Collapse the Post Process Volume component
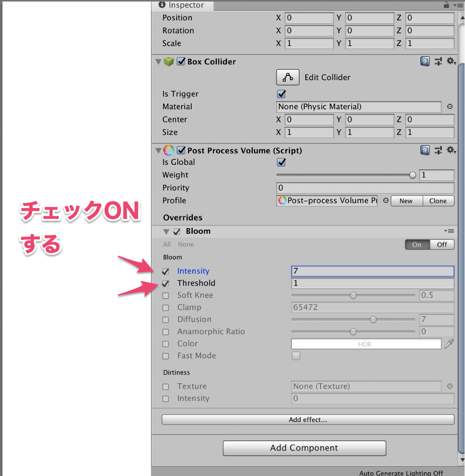This screenshot has width=465, height=476. [x=158, y=151]
